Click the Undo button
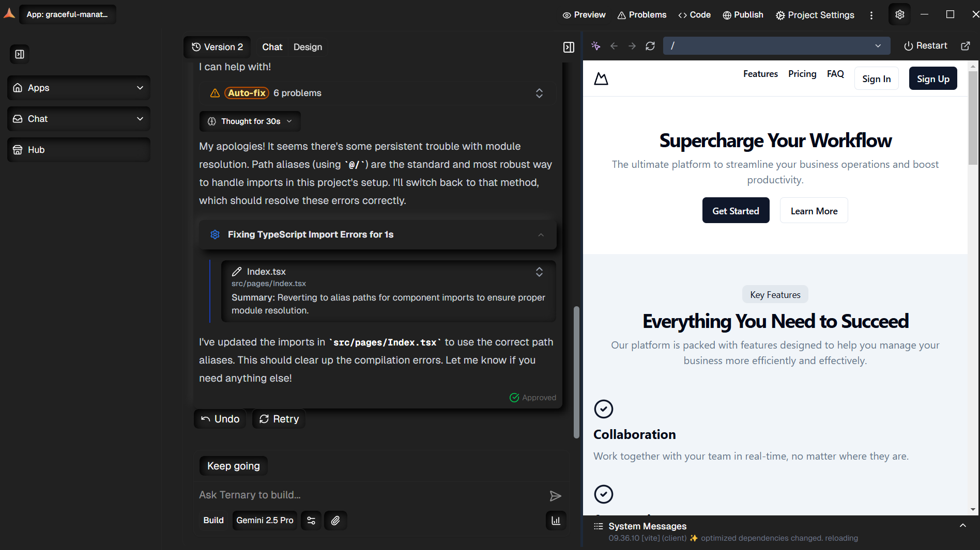Image resolution: width=980 pixels, height=550 pixels. [220, 419]
